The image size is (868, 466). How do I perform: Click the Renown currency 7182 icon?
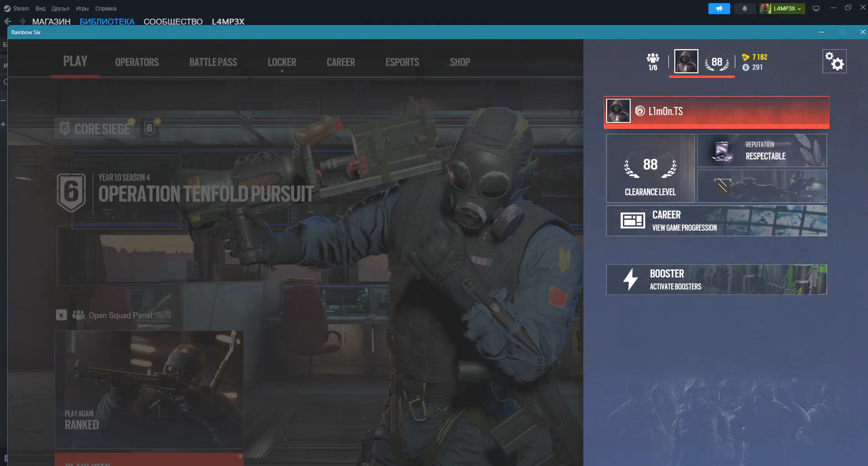pos(746,57)
